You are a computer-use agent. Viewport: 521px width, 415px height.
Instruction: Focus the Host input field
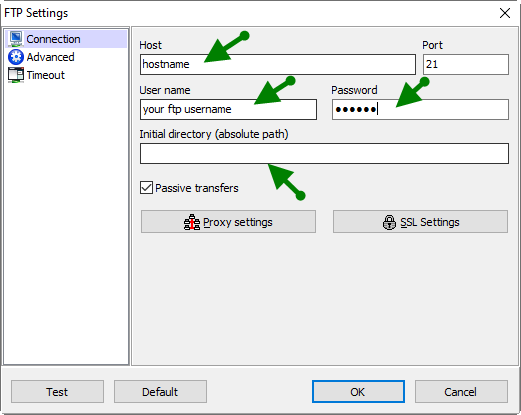coord(278,64)
